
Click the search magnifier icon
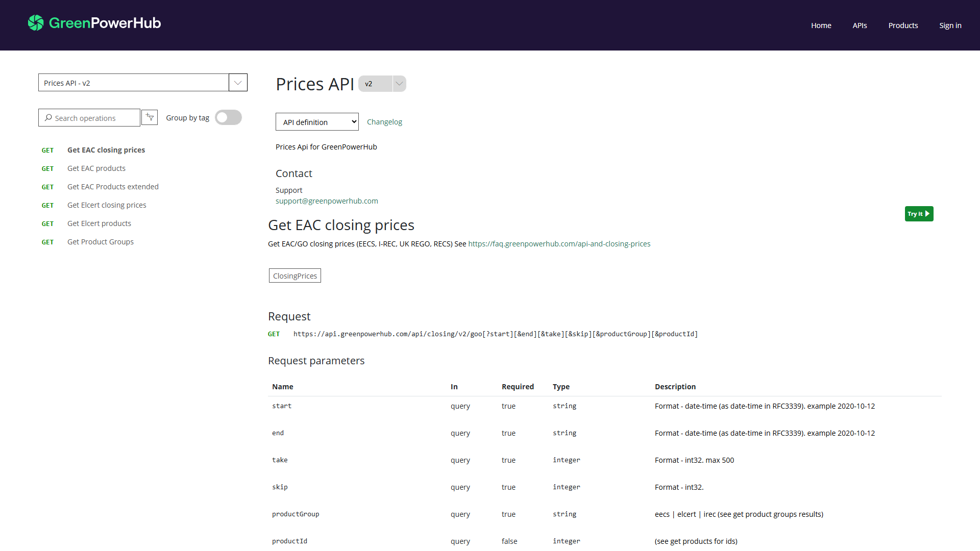48,118
